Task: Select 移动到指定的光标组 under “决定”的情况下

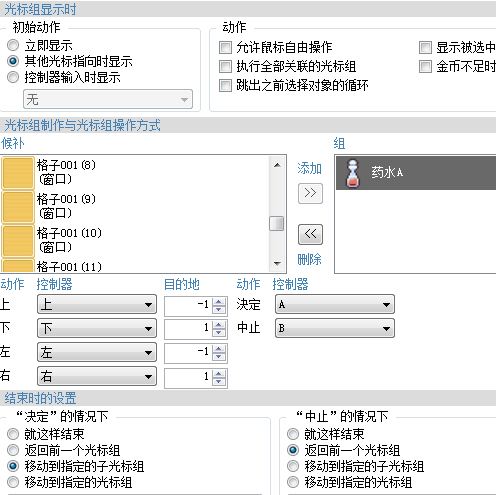Action: pos(13,482)
